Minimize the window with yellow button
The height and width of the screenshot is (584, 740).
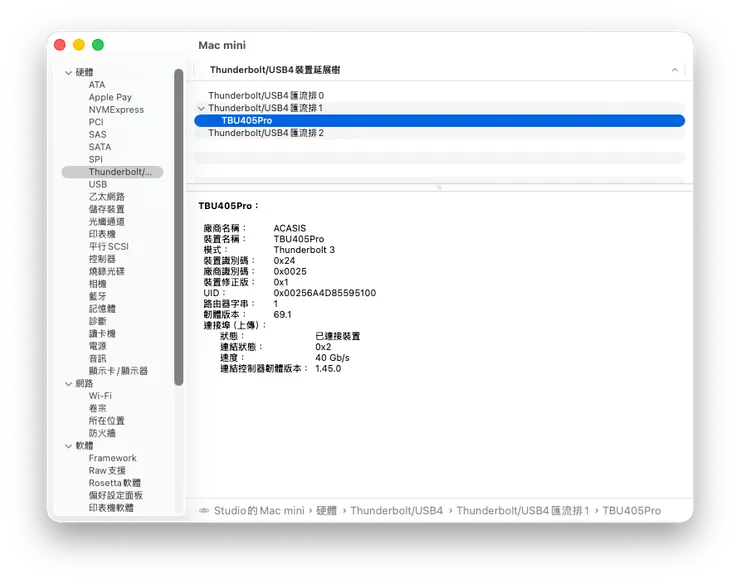point(79,45)
